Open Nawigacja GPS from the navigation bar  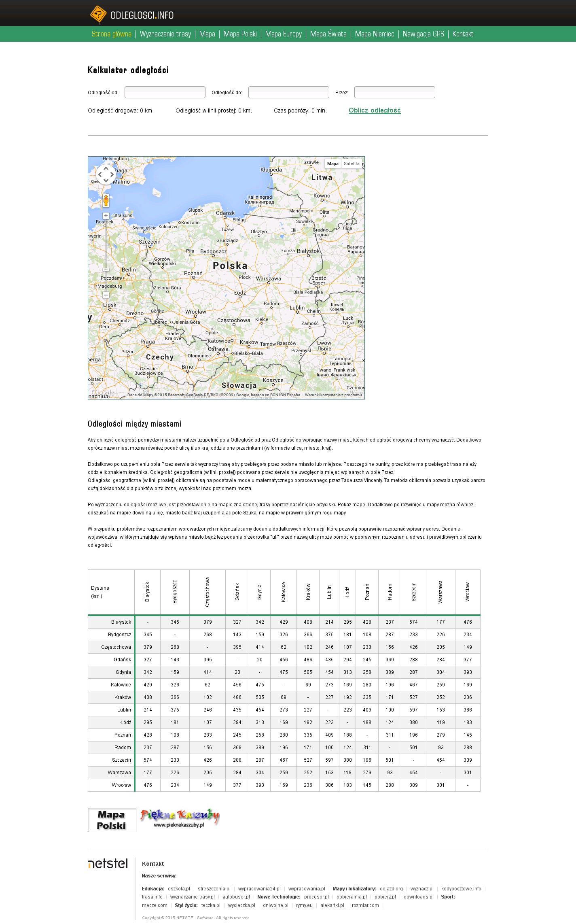pyautogui.click(x=423, y=34)
